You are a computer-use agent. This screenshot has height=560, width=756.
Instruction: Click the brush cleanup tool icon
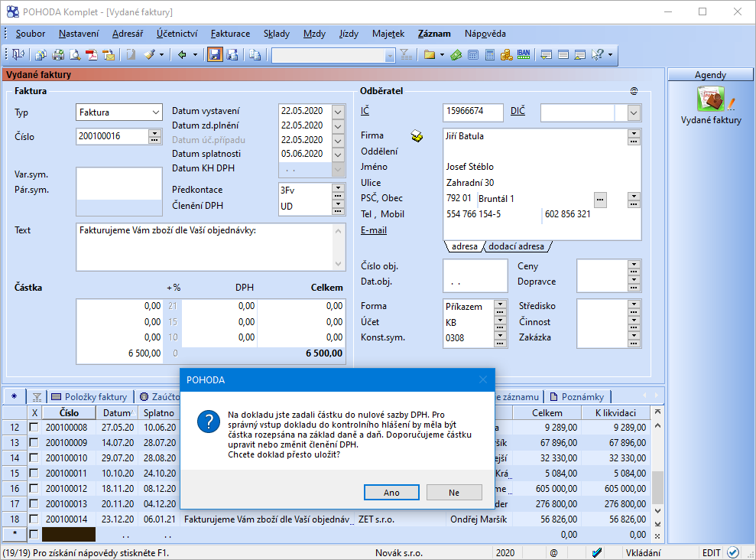150,55
